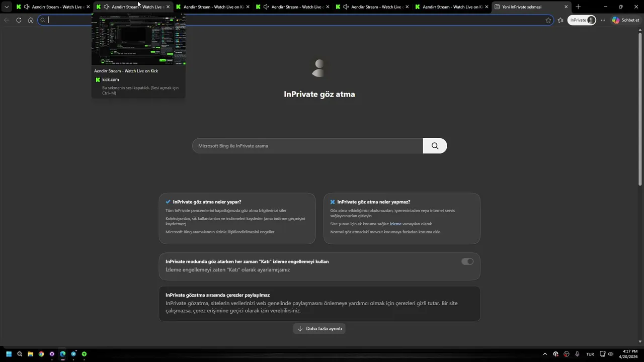The image size is (644, 362).
Task: Open the izleme link
Action: click(395, 224)
